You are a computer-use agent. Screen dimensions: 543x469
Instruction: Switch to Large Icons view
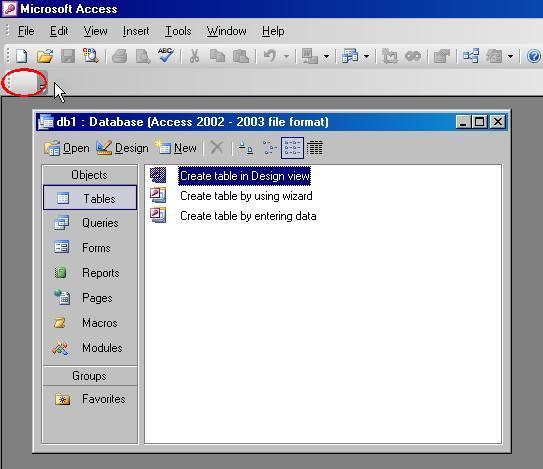(x=246, y=148)
